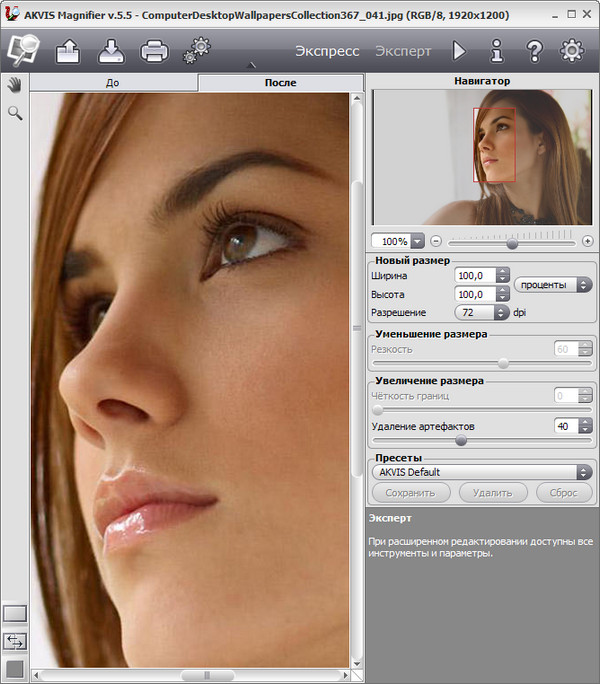Select the Hand tool

pos(15,84)
